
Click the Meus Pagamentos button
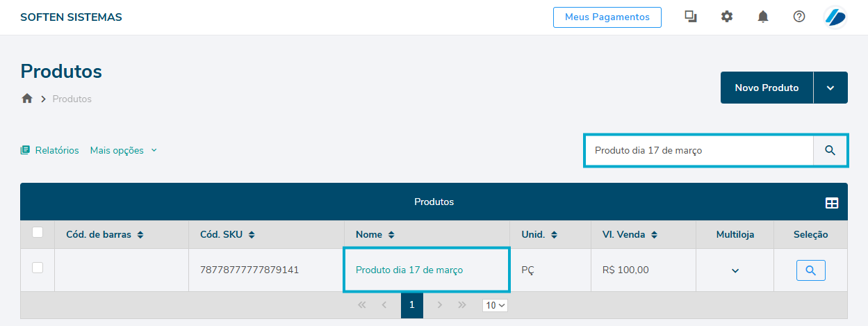(607, 17)
